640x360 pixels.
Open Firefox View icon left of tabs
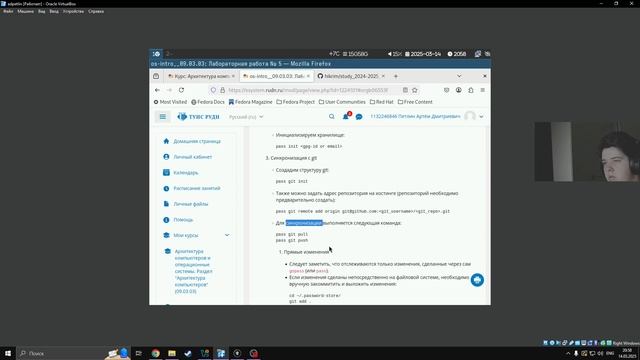pyautogui.click(x=156, y=76)
